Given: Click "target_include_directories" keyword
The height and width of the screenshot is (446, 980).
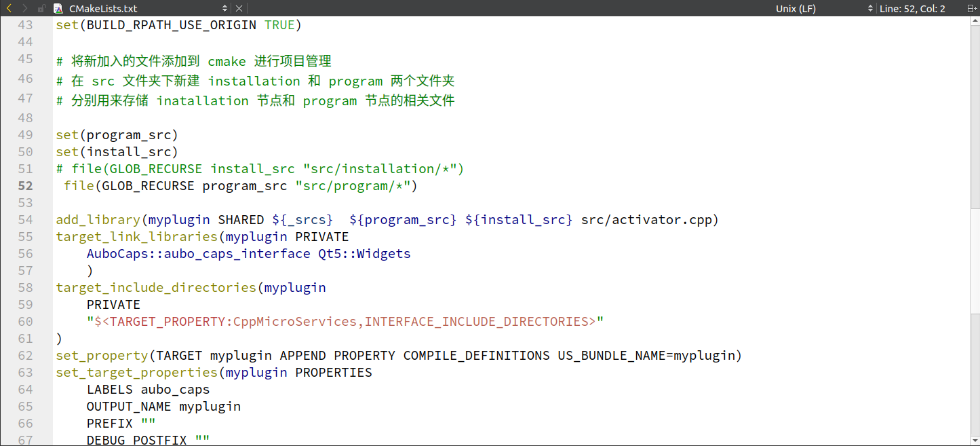Looking at the screenshot, I should click(156, 287).
